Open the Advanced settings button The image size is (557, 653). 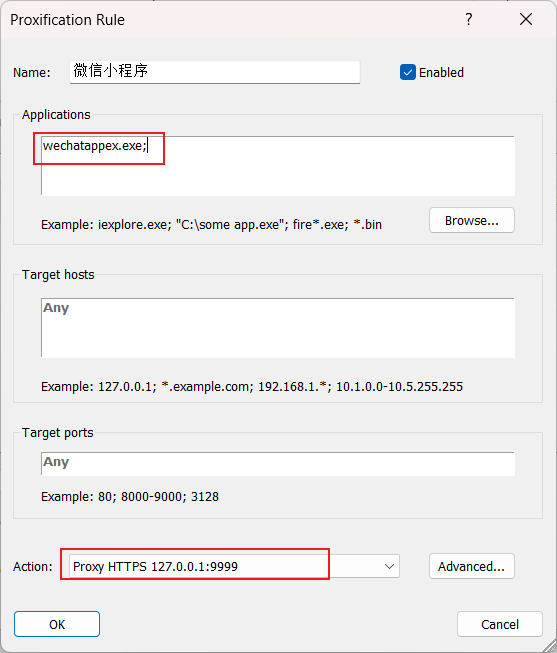coord(472,566)
